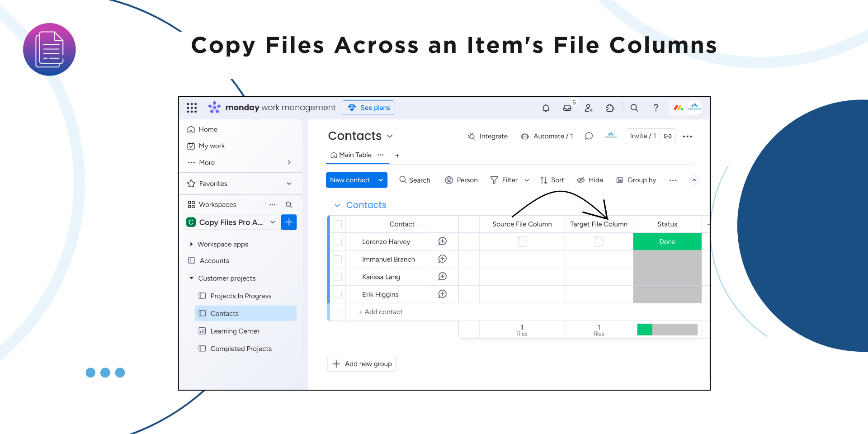868x434 pixels.
Task: Open file in Lorenzo Harvey Source File Column
Action: pos(522,241)
